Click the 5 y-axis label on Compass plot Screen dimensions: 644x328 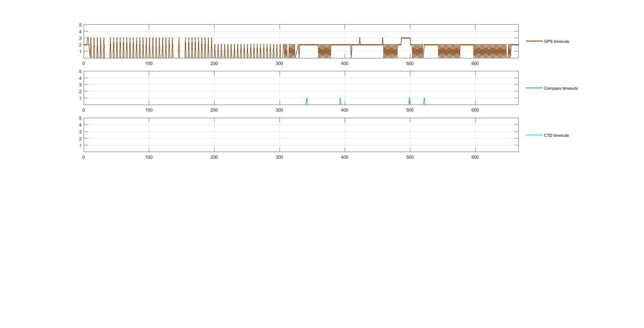pyautogui.click(x=80, y=71)
